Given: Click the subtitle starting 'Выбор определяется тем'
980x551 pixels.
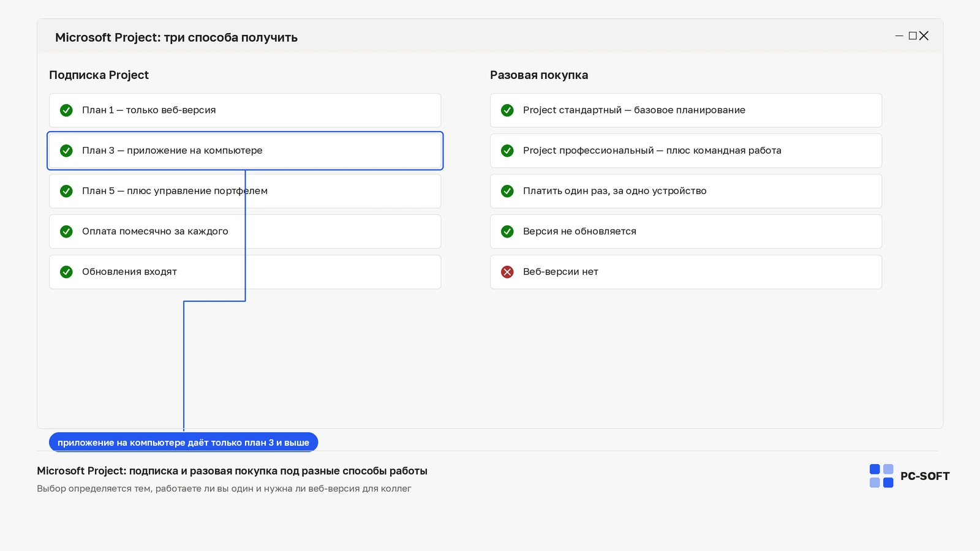Looking at the screenshot, I should pyautogui.click(x=224, y=489).
